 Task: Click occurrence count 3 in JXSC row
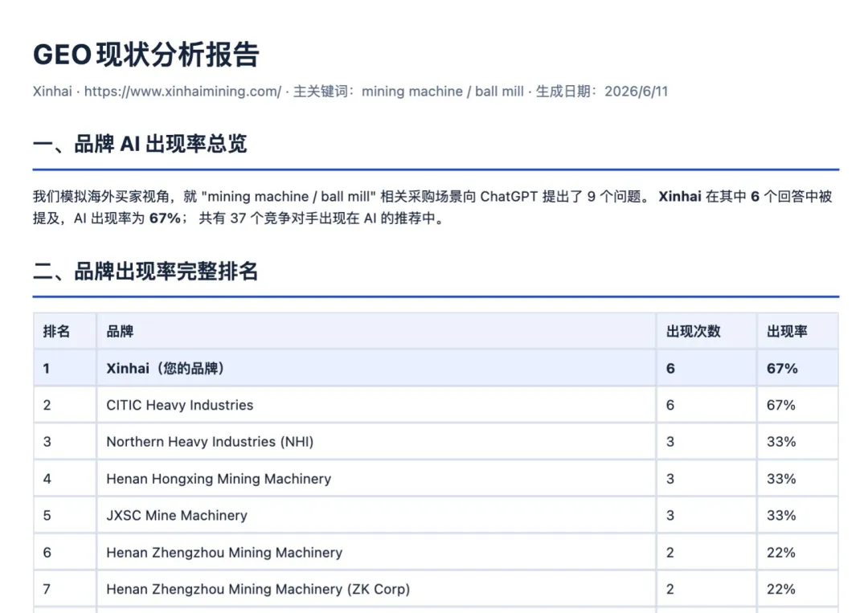click(670, 515)
